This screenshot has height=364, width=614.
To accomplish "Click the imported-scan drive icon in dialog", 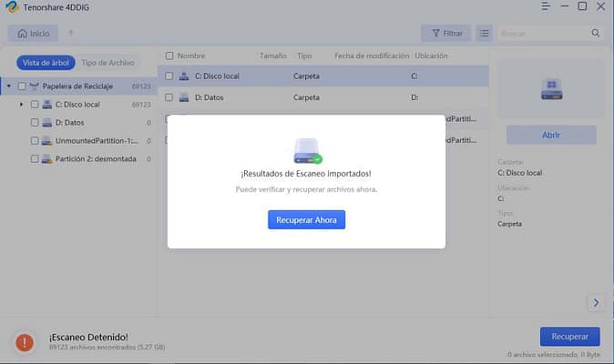I will (x=307, y=151).
